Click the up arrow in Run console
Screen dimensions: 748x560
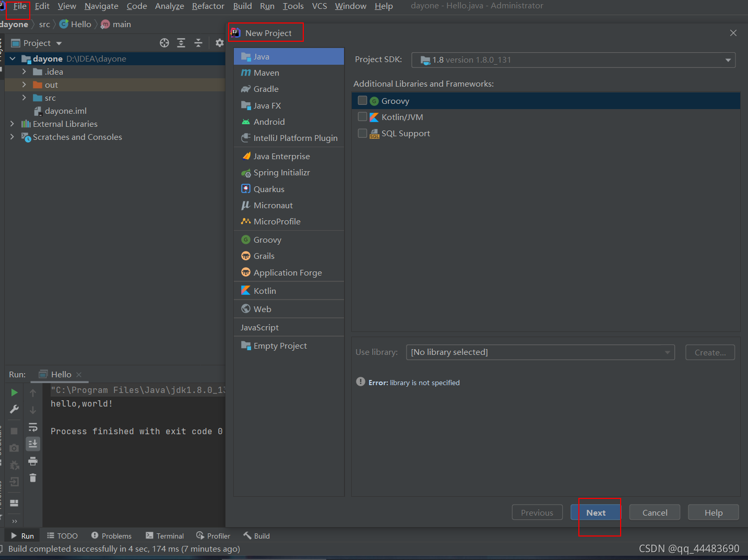(x=33, y=392)
